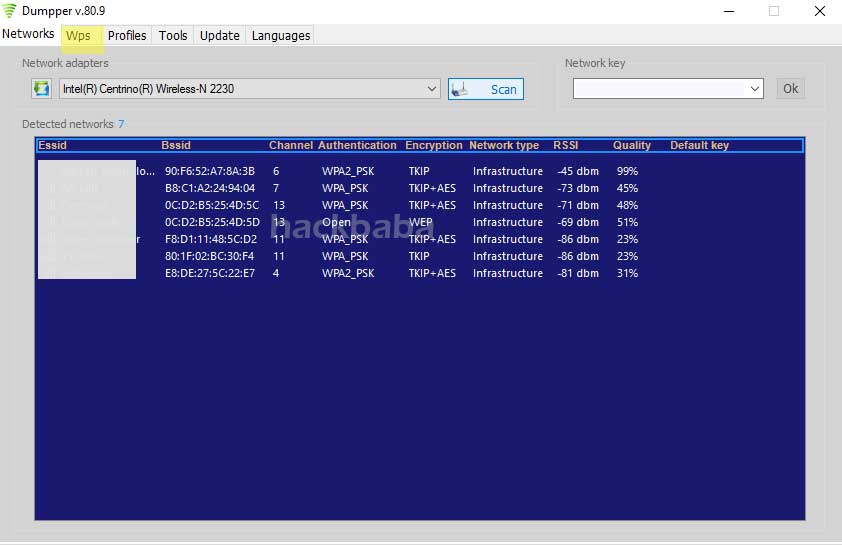Click the Authentication column header
The width and height of the screenshot is (842, 545).
coord(357,145)
